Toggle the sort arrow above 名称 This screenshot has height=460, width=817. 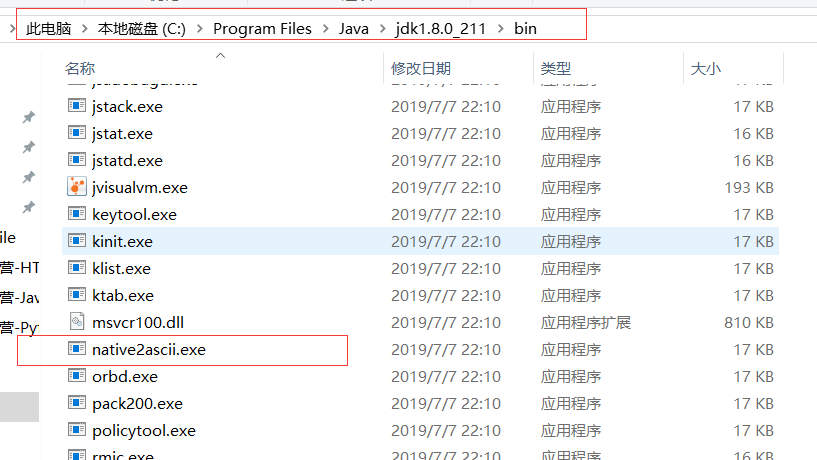point(220,55)
